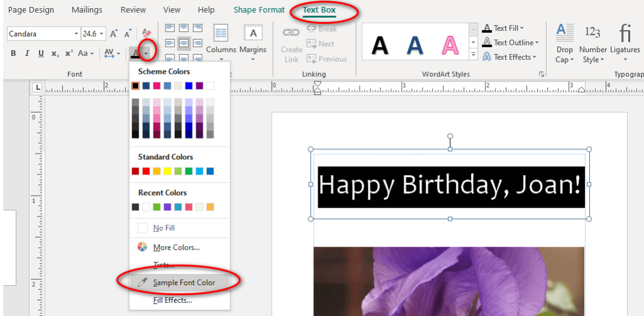The height and width of the screenshot is (316, 644).
Task: Toggle the No Fill checkbox option
Action: pos(142,228)
